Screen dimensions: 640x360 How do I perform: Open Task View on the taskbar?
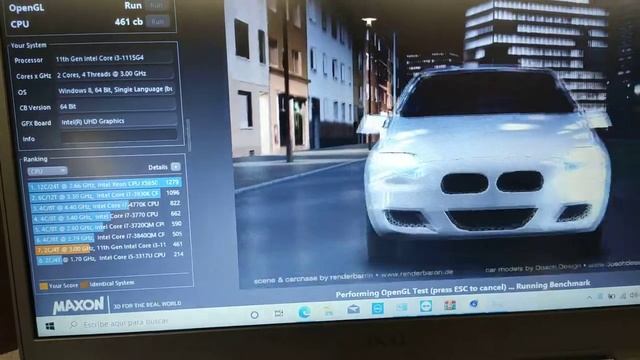[279, 313]
